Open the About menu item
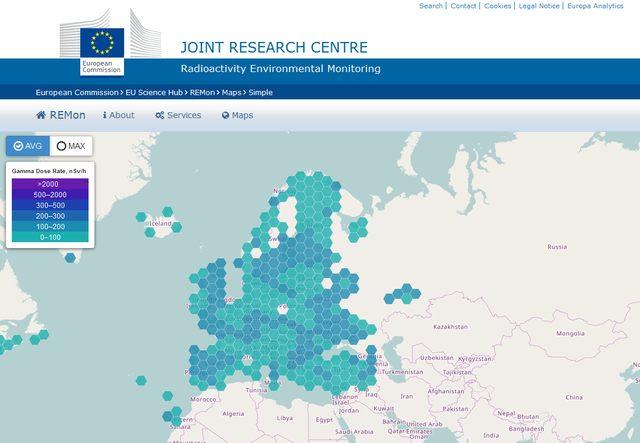The height and width of the screenshot is (443, 640). (x=118, y=115)
